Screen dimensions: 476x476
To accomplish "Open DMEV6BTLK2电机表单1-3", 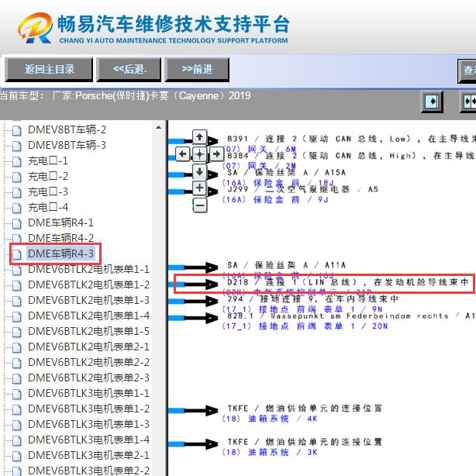I will pyautogui.click(x=88, y=300).
